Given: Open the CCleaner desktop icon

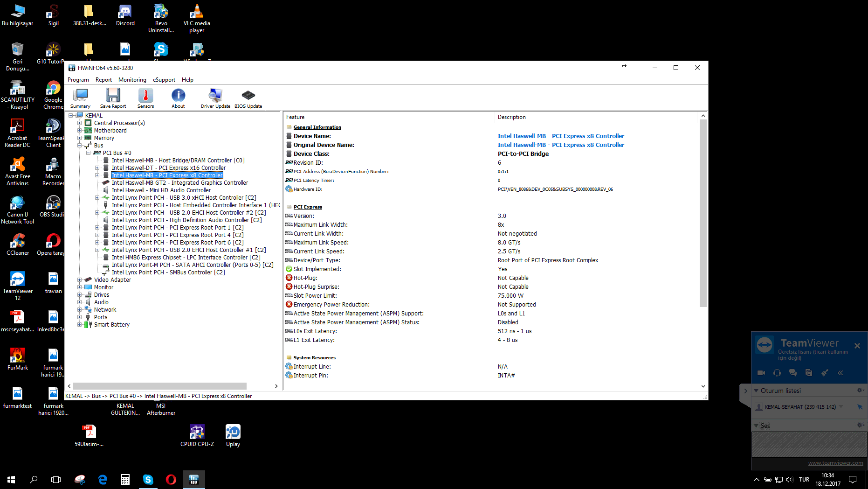Looking at the screenshot, I should (x=18, y=244).
